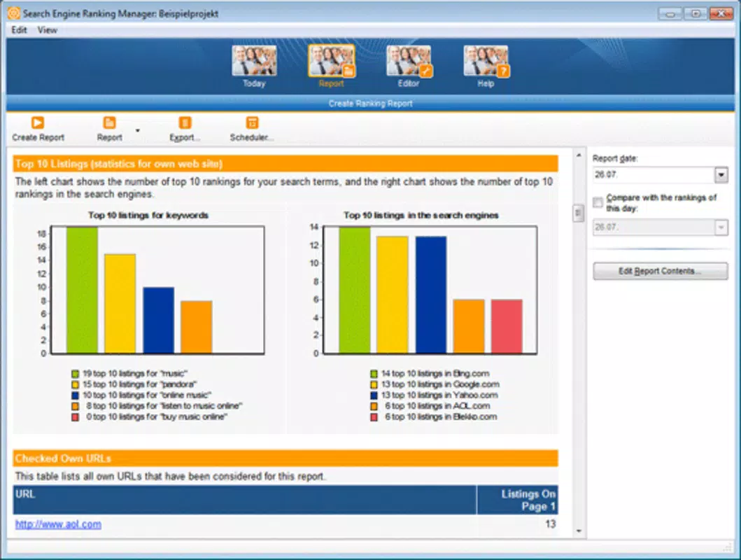Click the URL column header
The image size is (741, 560).
coord(245,500)
